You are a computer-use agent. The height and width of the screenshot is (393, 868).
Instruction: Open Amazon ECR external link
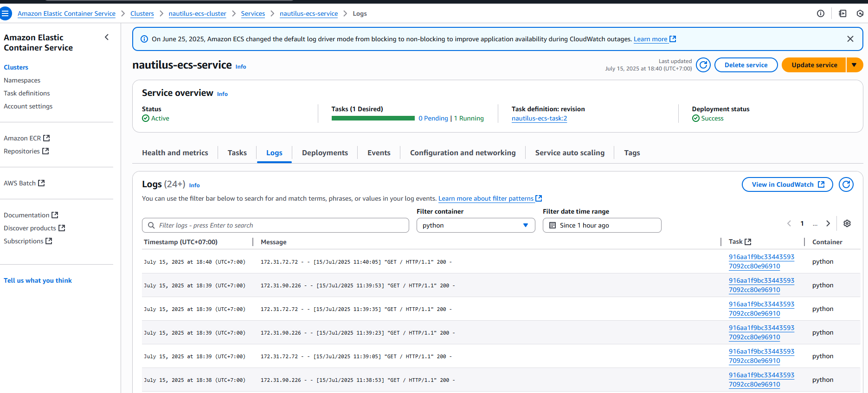[26, 138]
